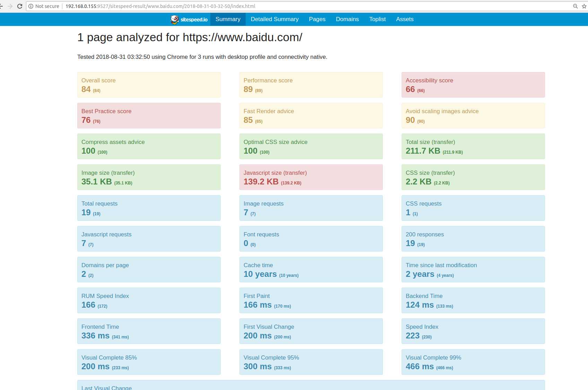Select the Assets tab
The image size is (588, 390).
[x=405, y=19]
